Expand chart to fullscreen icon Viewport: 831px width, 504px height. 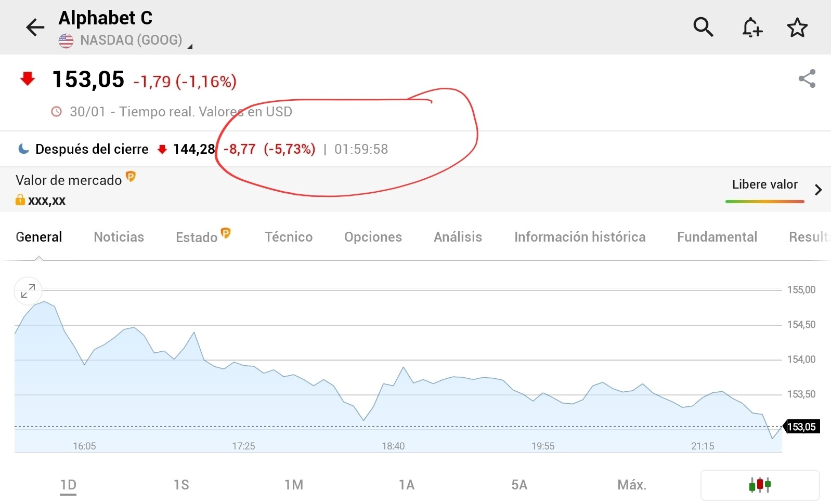[x=28, y=291]
